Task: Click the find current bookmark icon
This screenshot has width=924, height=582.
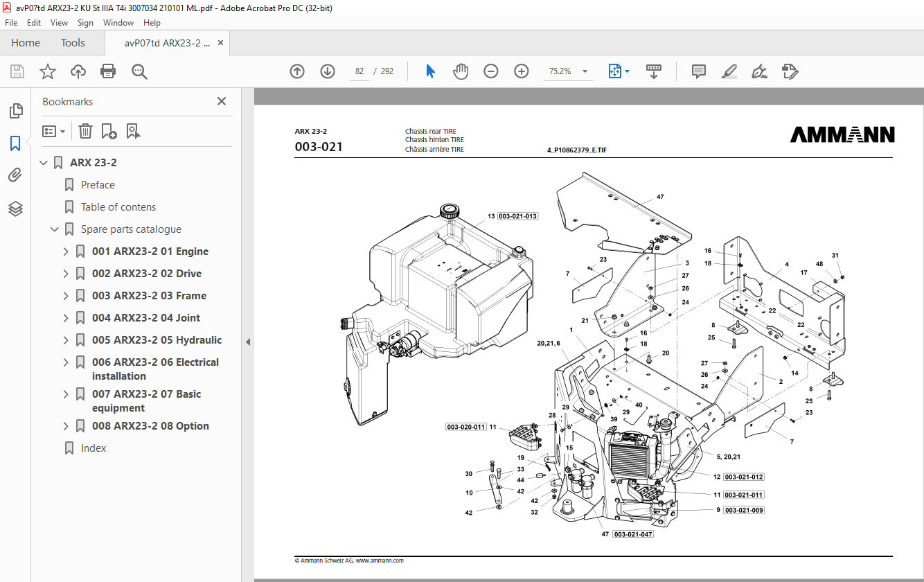Action: [133, 131]
